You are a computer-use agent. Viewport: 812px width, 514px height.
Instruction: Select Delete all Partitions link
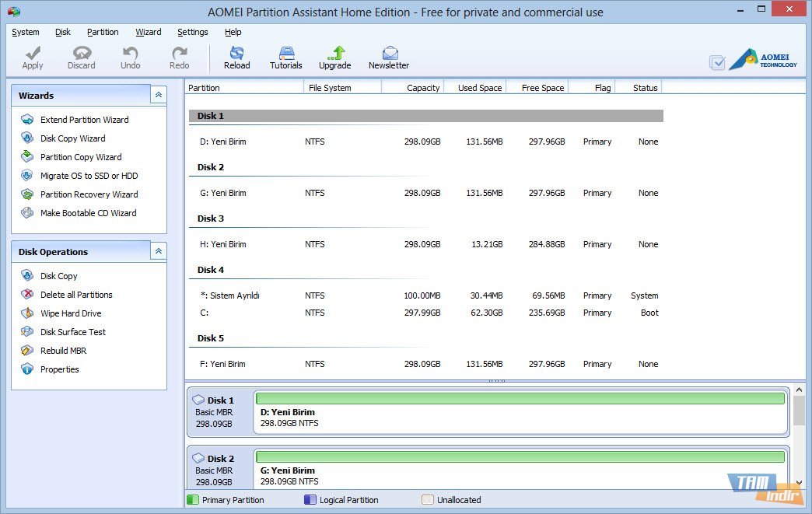pyautogui.click(x=76, y=295)
